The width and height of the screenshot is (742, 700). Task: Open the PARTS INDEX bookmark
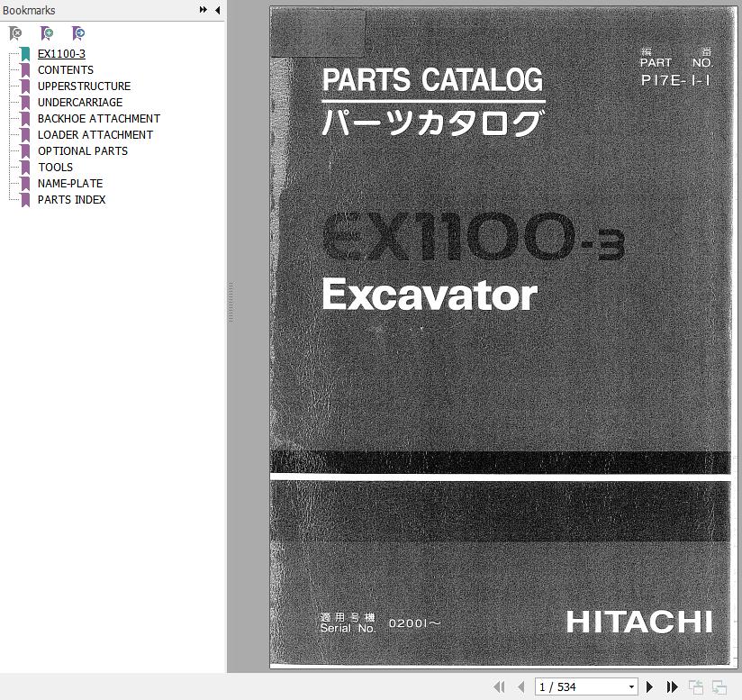pos(71,200)
